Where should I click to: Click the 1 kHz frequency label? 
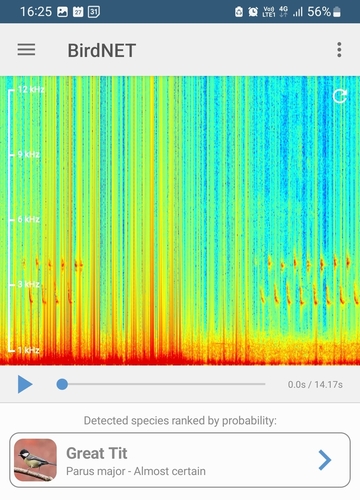[x=29, y=350]
